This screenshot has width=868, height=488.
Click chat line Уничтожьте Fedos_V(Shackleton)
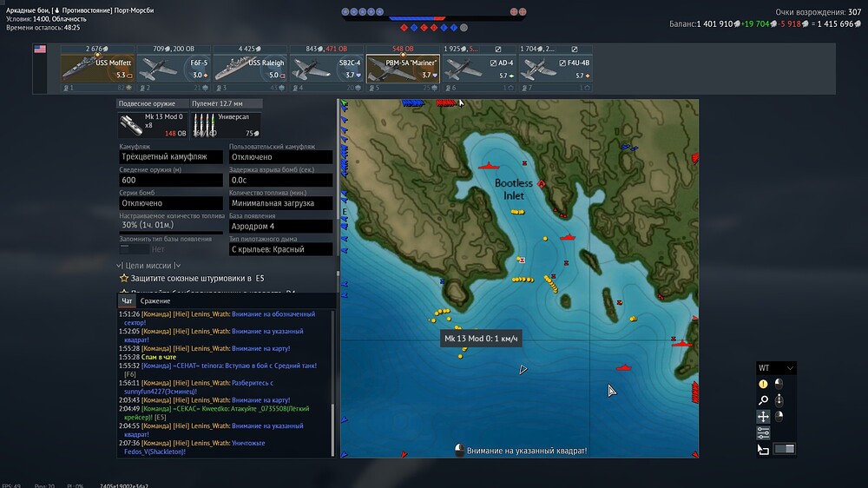coord(192,447)
